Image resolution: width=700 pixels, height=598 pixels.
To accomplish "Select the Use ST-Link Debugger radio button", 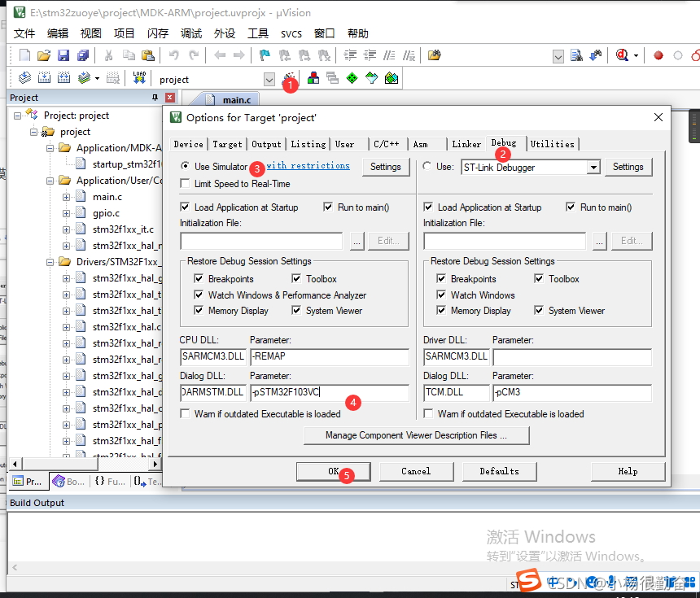I will point(427,166).
